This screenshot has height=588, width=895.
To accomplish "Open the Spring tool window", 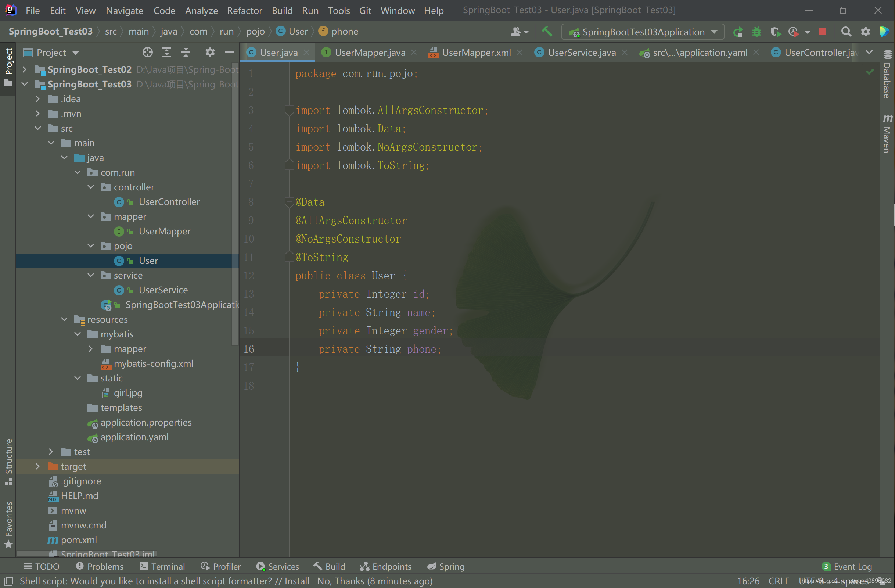I will 446,567.
